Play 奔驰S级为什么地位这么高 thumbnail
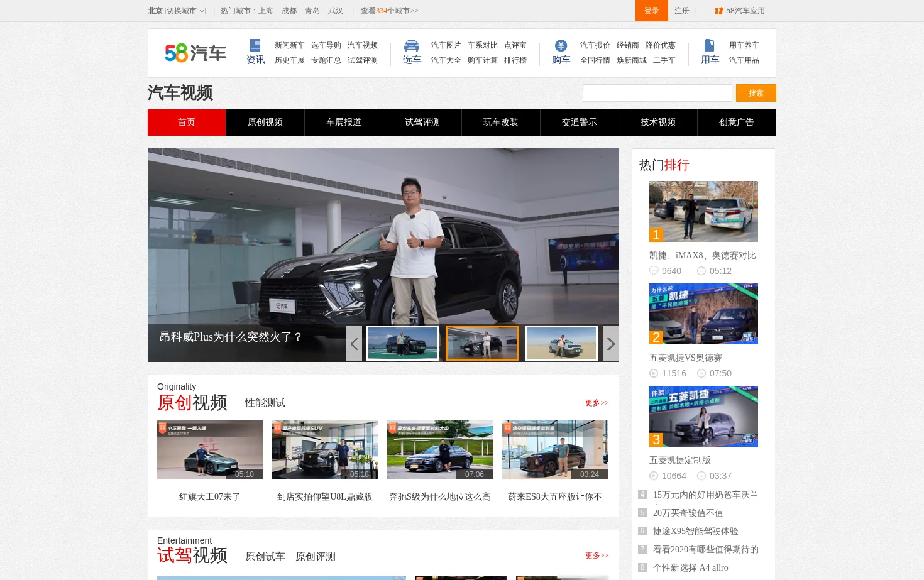This screenshot has width=924, height=580. pos(440,450)
